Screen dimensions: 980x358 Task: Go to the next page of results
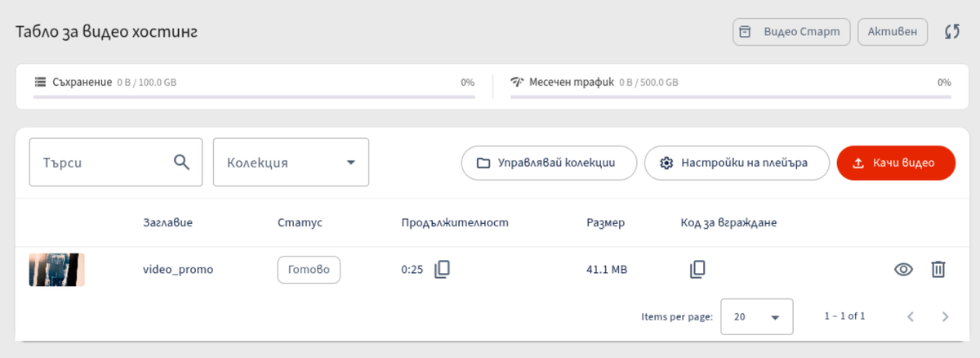click(x=946, y=316)
